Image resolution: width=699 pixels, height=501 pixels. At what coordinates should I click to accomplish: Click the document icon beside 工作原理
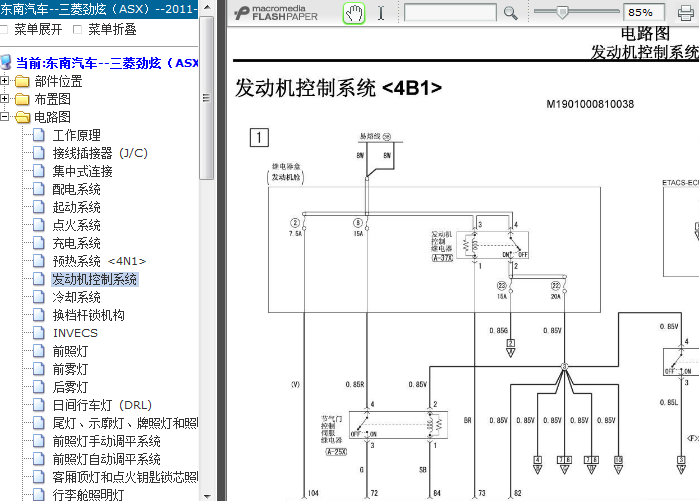coord(39,135)
